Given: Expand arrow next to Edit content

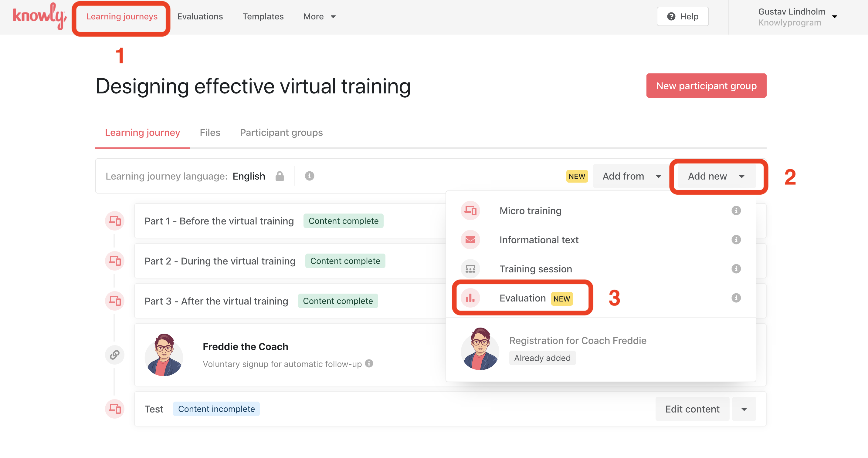Looking at the screenshot, I should coord(744,409).
